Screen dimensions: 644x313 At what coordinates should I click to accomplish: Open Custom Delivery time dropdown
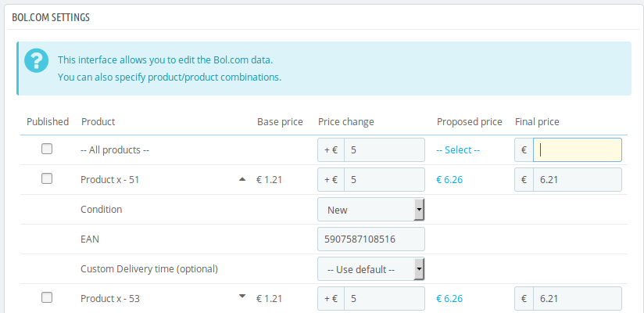(371, 269)
